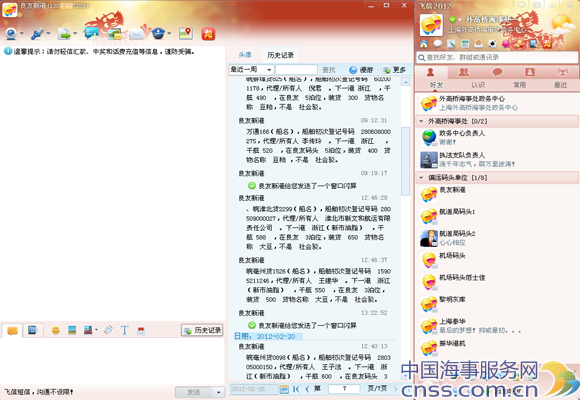Start a video chat with the webcam icon
The width and height of the screenshot is (580, 400).
(11, 34)
